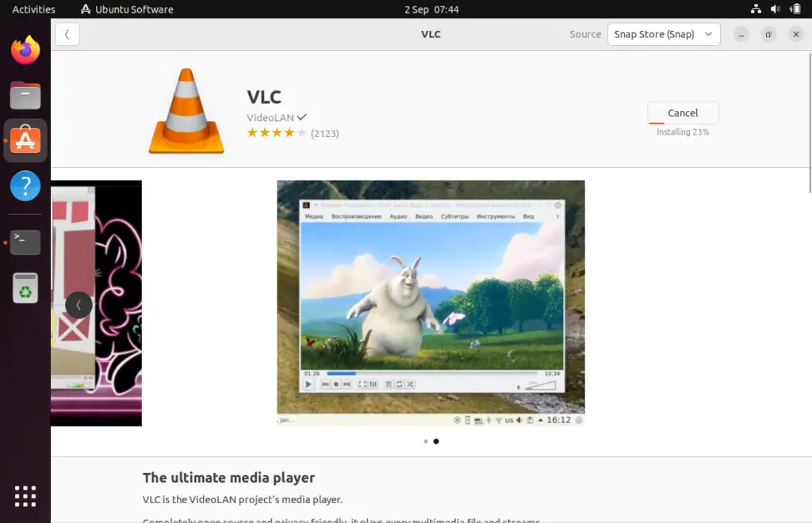The image size is (812, 523).
Task: Launch Terminal from the dock
Action: [25, 242]
